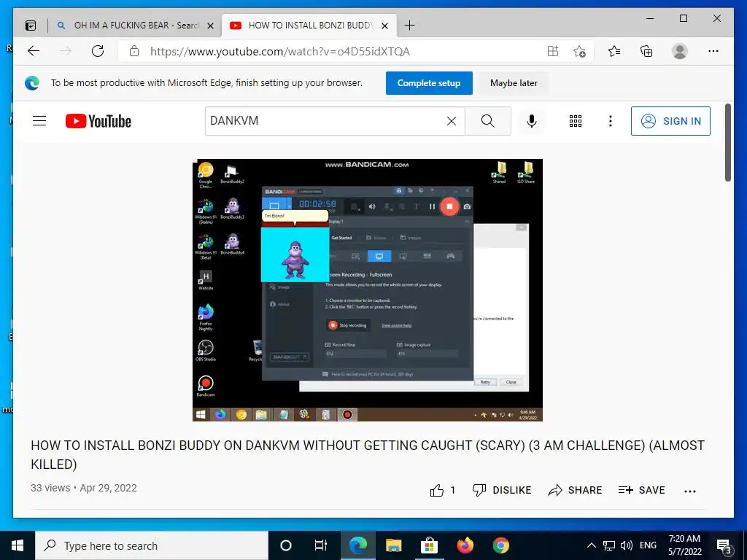Open Task View on taskbar
This screenshot has height=560, width=747.
pos(321,545)
